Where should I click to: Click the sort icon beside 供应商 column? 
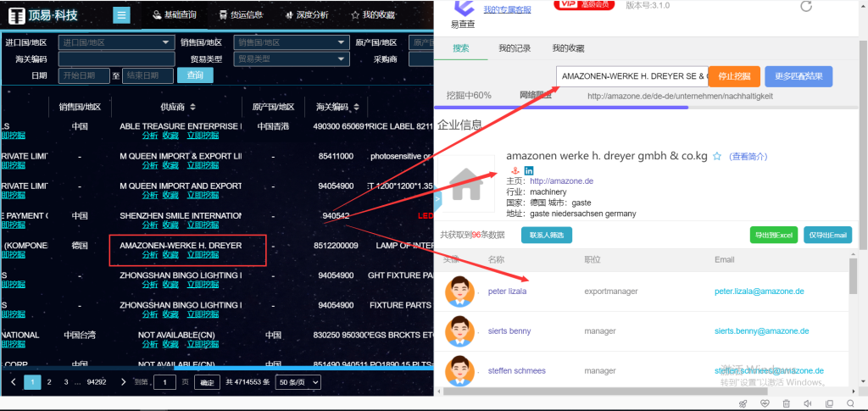192,108
